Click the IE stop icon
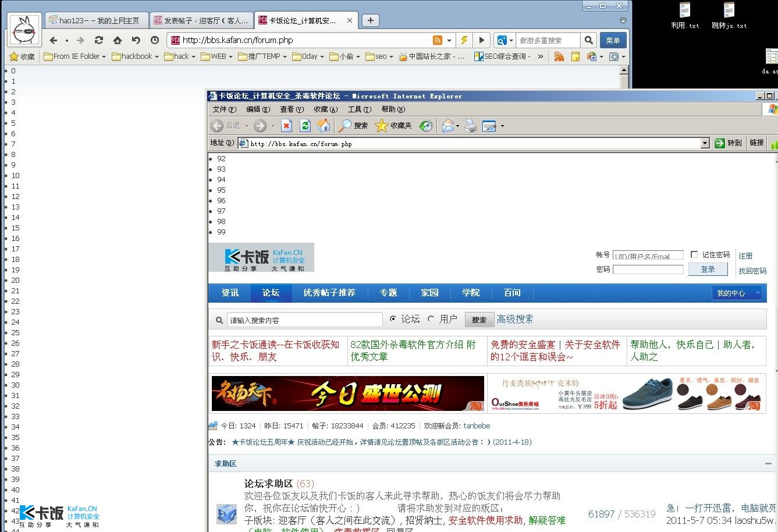Image resolution: width=778 pixels, height=532 pixels. 286,125
